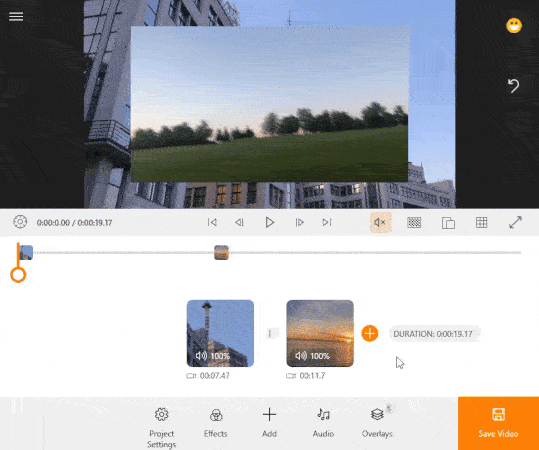The height and width of the screenshot is (450, 539).
Task: Click Save Video button
Action: coord(498,424)
